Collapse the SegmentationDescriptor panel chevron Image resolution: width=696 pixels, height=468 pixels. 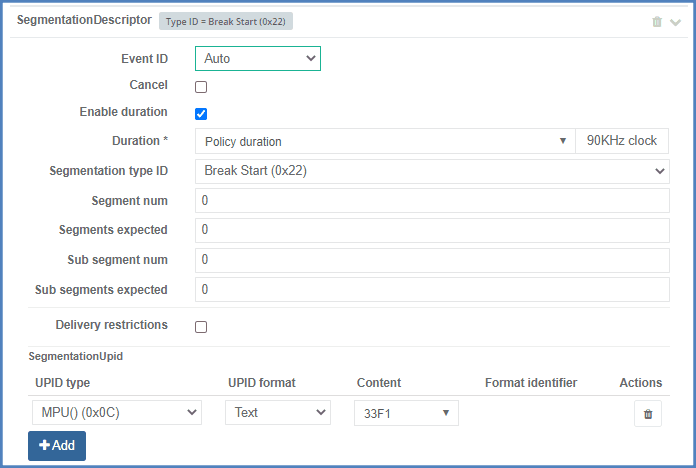tap(675, 22)
